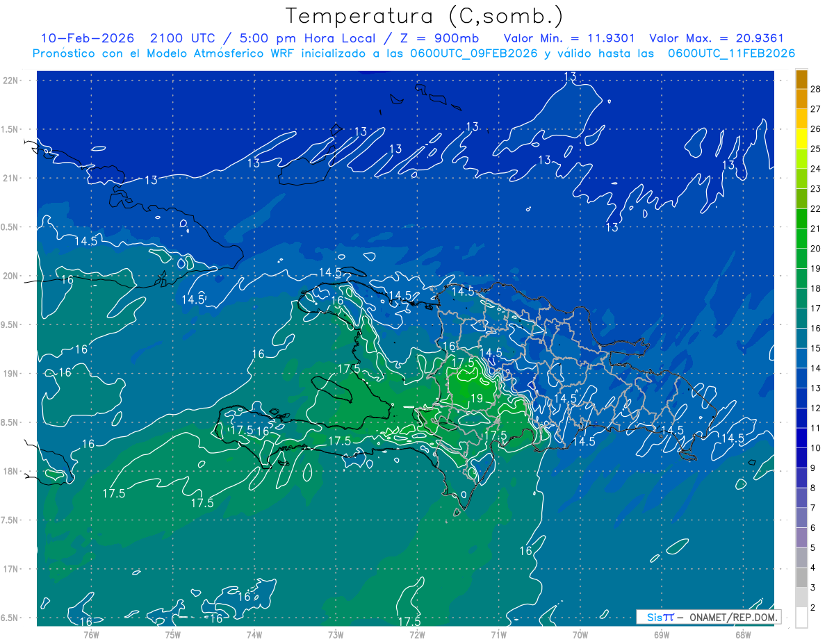This screenshot has height=644, width=834.
Task: Click the '23' value on the color scale
Action: (815, 189)
